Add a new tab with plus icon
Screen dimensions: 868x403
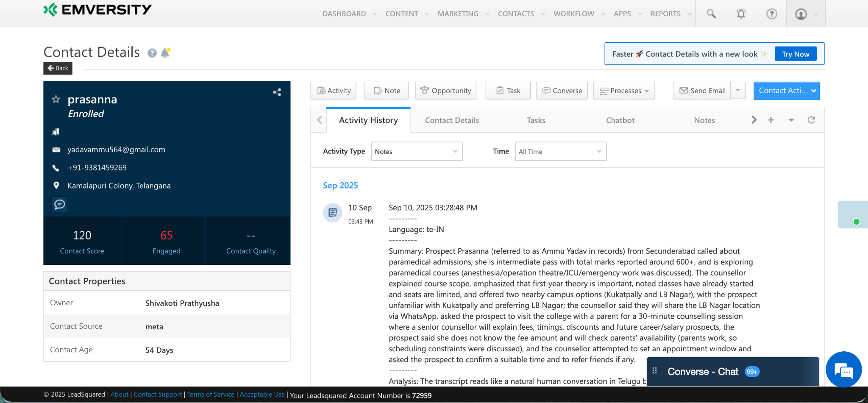771,120
